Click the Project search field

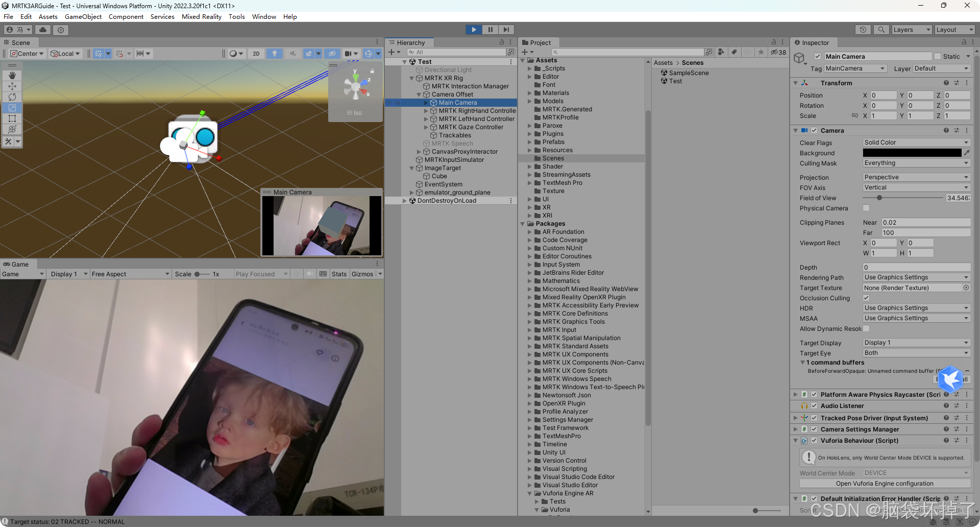click(628, 52)
